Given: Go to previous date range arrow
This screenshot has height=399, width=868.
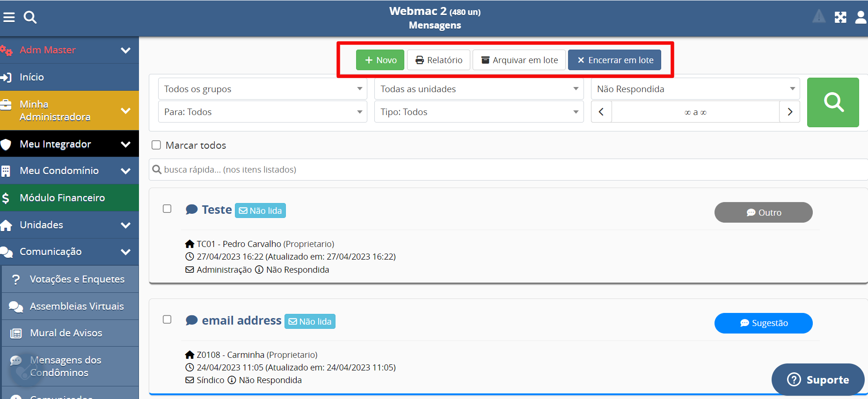Looking at the screenshot, I should pos(601,112).
